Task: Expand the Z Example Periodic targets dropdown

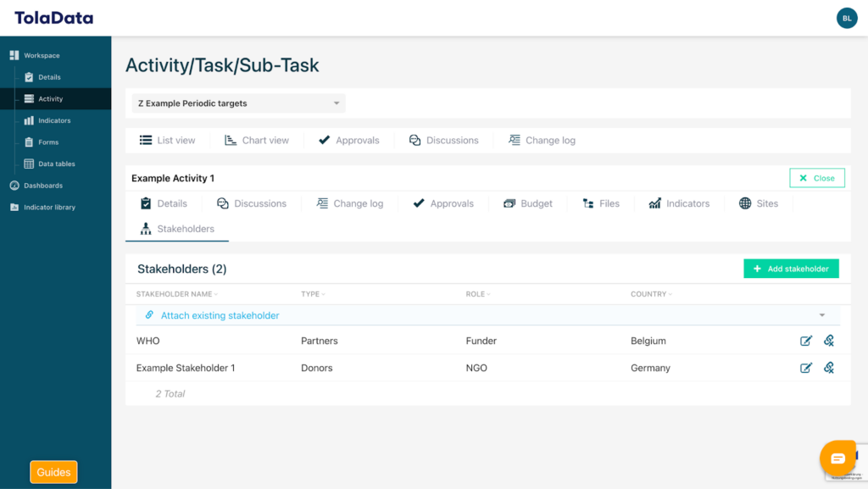Action: coord(336,103)
